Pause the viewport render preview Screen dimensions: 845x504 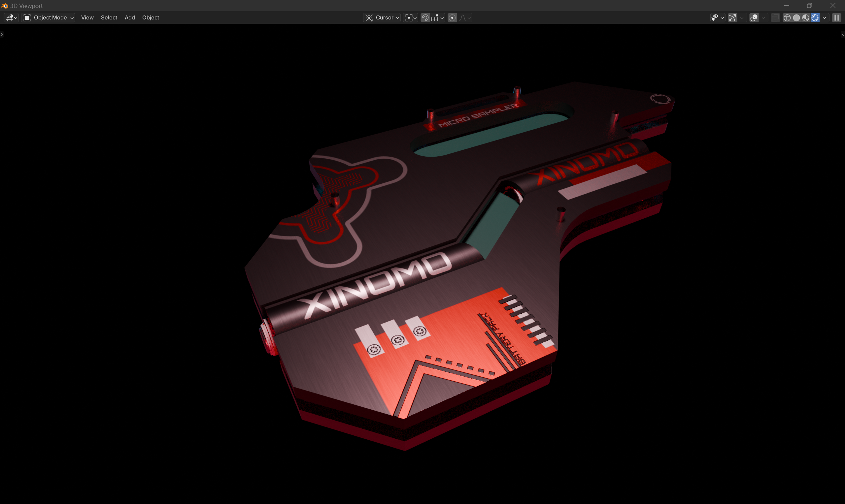(836, 18)
